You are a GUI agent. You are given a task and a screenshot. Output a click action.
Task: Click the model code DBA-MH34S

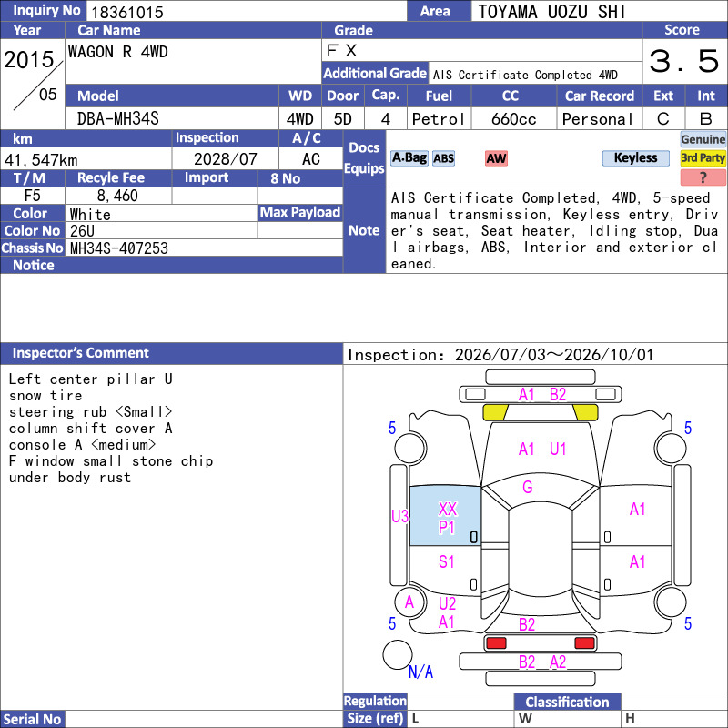tap(118, 119)
